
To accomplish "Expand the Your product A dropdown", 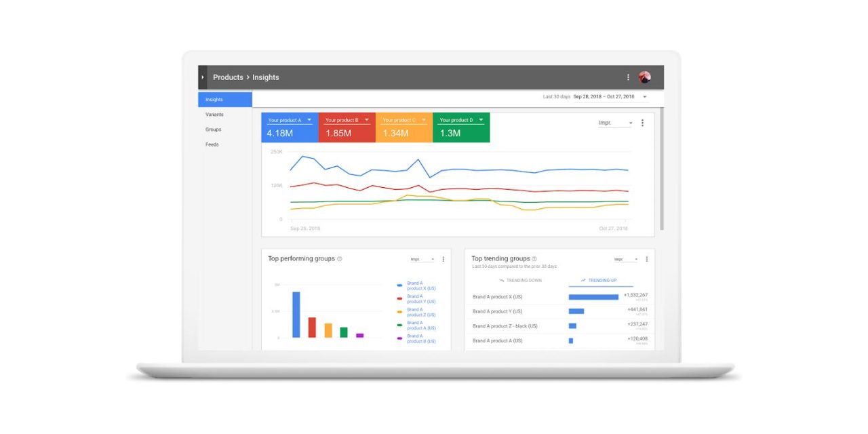I will tap(309, 120).
